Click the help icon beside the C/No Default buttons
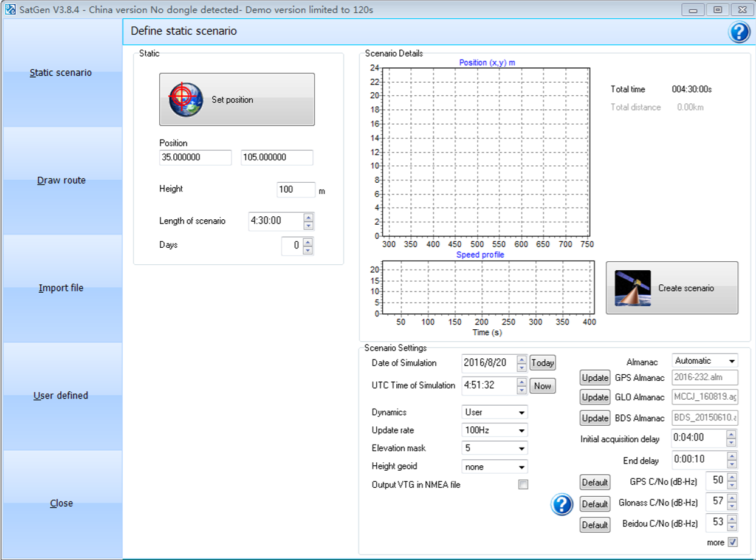This screenshot has width=756, height=560. pyautogui.click(x=562, y=504)
